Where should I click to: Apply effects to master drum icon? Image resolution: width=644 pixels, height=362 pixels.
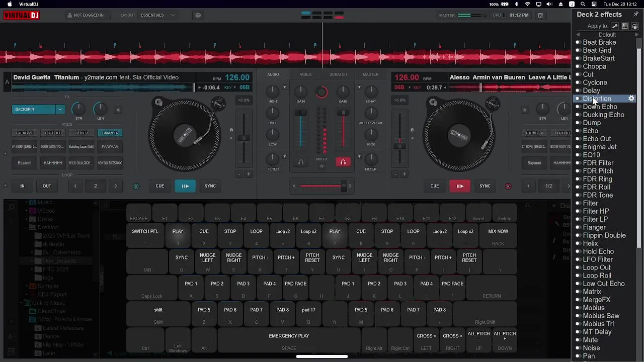635,26
